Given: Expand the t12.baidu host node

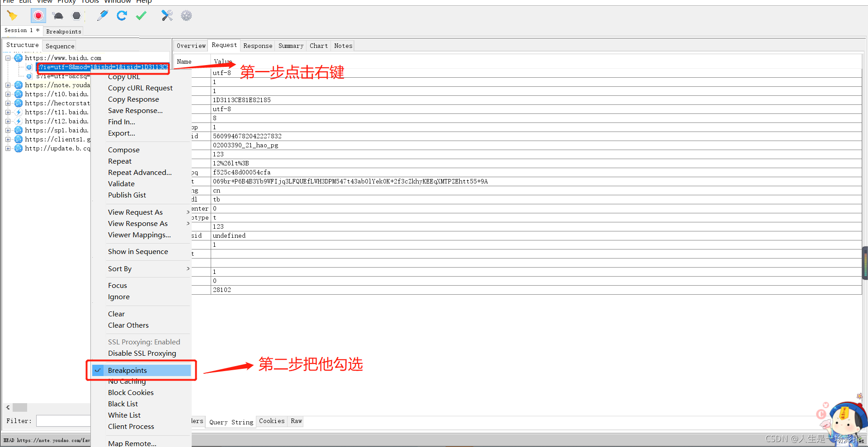Looking at the screenshot, I should [x=8, y=121].
